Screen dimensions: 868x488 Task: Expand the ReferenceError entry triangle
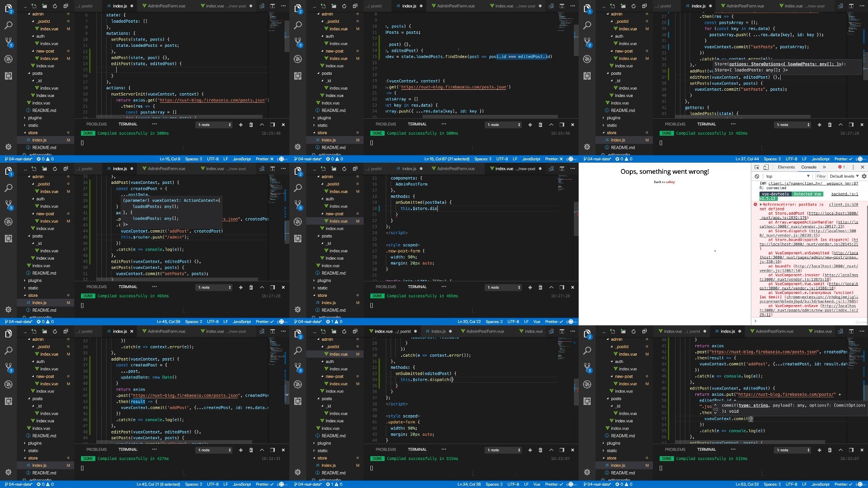coord(761,205)
